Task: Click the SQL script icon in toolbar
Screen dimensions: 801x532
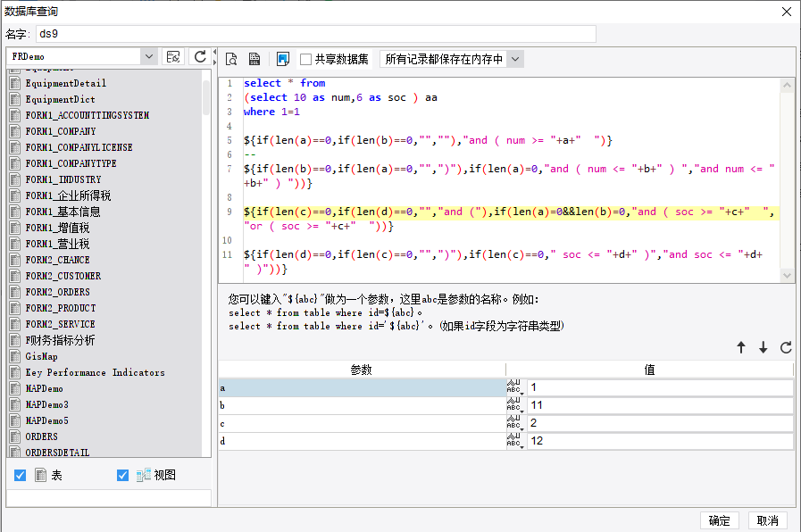Action: (254, 59)
